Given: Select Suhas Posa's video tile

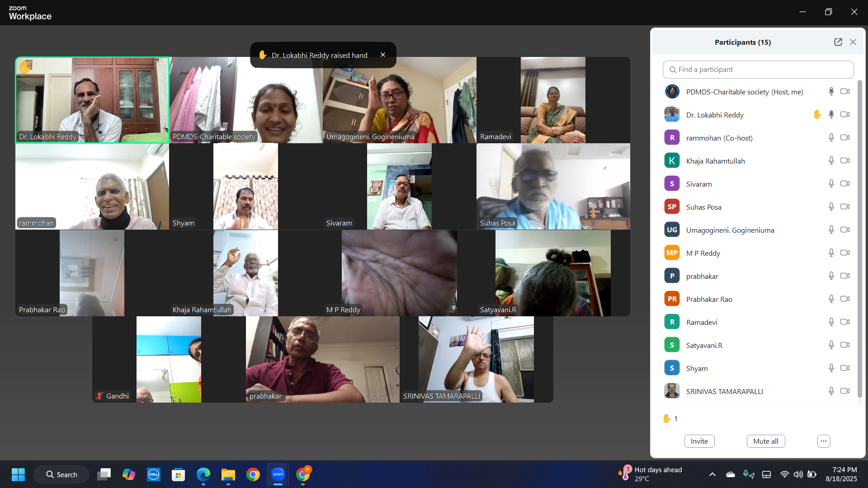Looking at the screenshot, I should [x=553, y=187].
